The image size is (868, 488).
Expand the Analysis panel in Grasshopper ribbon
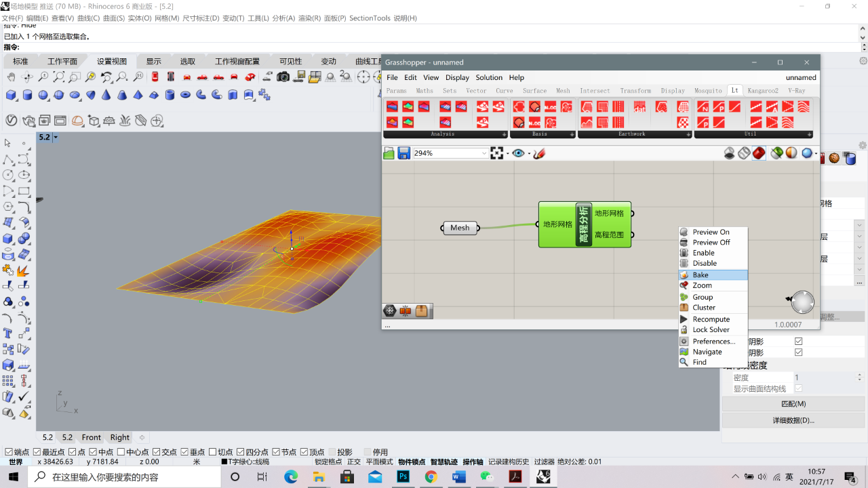point(505,134)
